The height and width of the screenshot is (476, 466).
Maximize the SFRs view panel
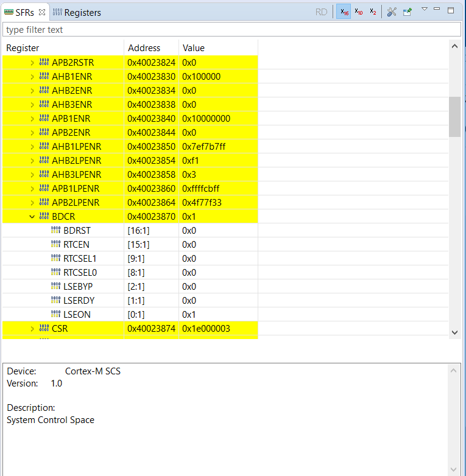pos(451,10)
